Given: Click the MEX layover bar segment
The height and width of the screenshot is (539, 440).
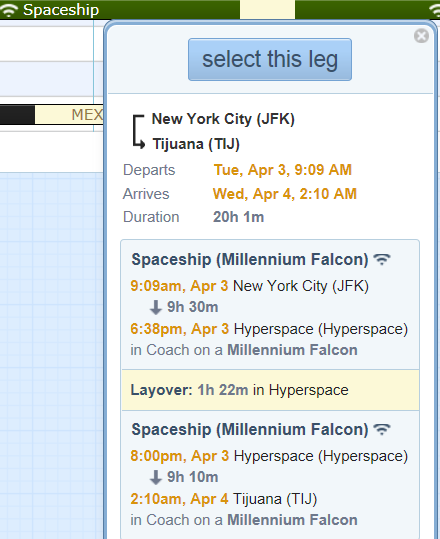Looking at the screenshot, I should (x=69, y=115).
